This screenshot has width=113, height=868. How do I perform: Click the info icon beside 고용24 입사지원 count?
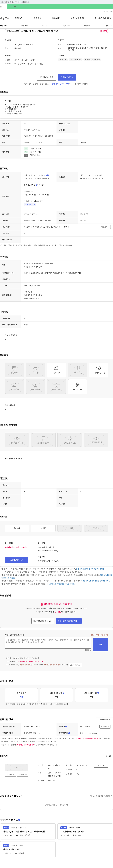click(98, 693)
